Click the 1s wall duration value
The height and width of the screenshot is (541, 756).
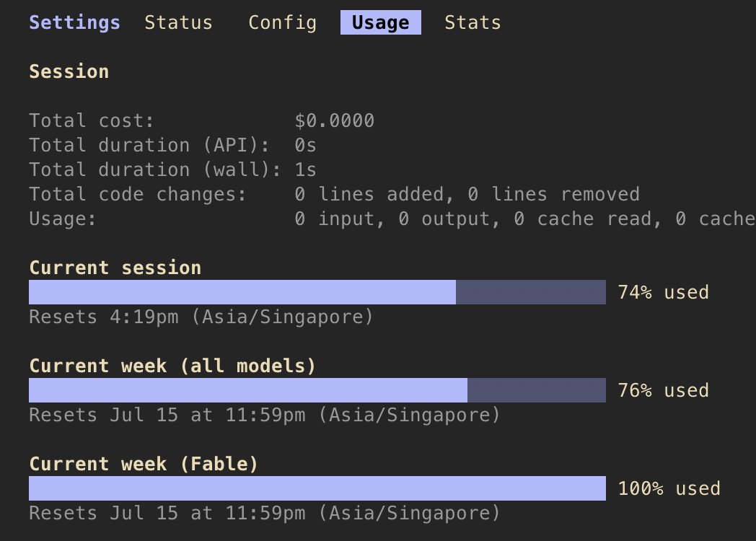[306, 170]
